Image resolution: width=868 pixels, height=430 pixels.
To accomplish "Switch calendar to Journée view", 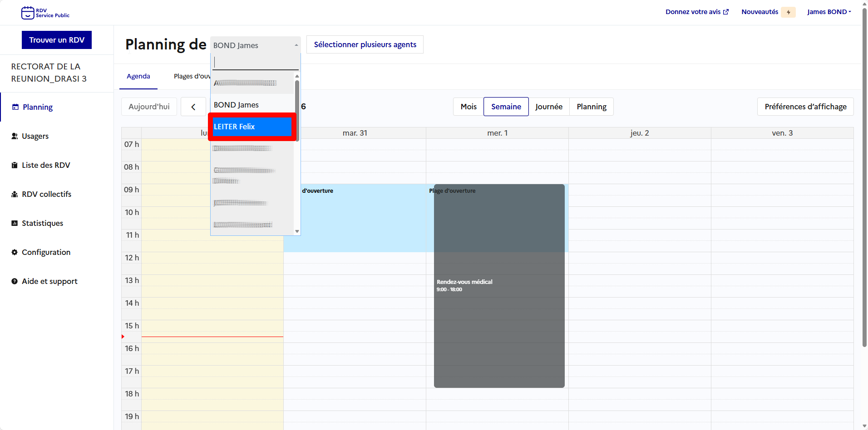I will click(x=549, y=107).
